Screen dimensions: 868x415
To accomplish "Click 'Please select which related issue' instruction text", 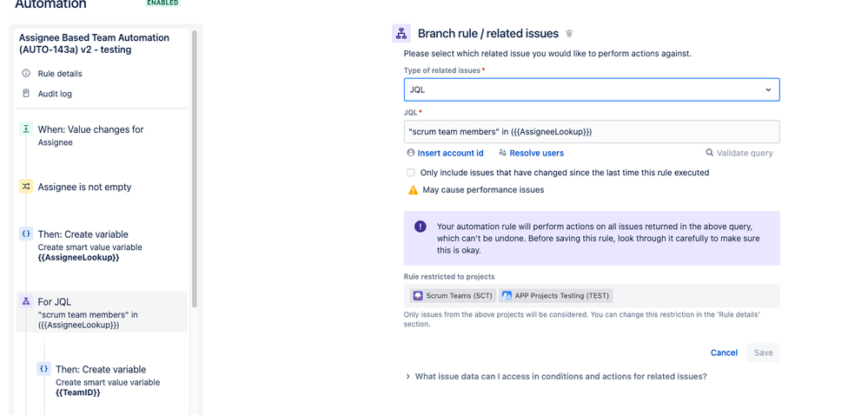I will [x=547, y=54].
